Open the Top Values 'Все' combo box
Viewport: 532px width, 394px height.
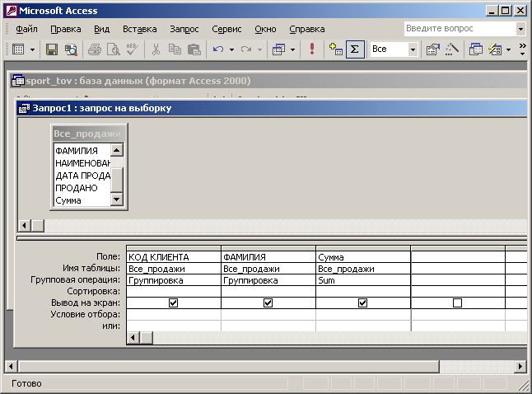413,49
